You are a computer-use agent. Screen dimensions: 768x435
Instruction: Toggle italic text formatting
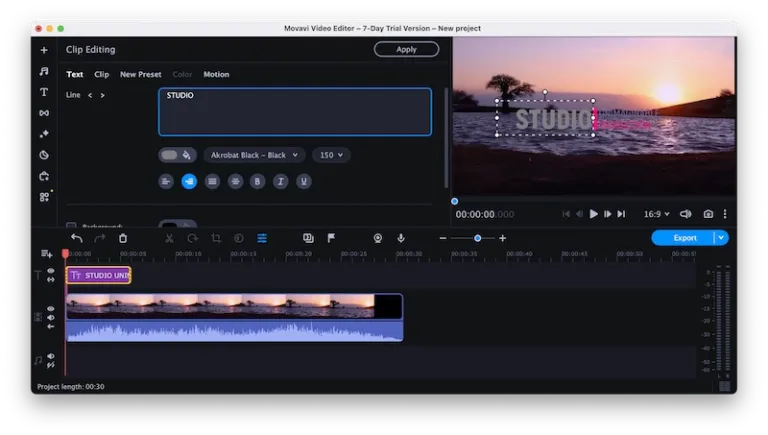click(x=280, y=181)
